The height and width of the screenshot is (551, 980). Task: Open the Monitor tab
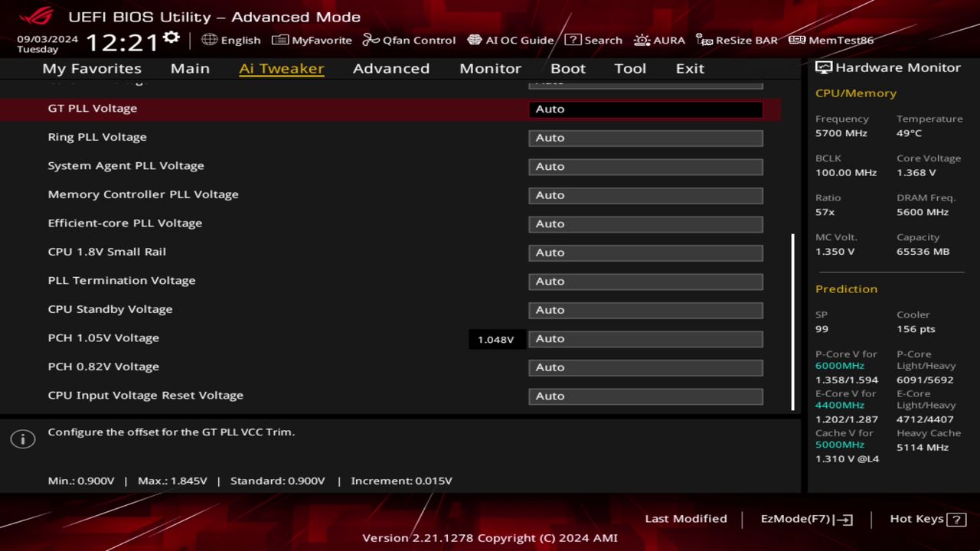click(x=490, y=68)
